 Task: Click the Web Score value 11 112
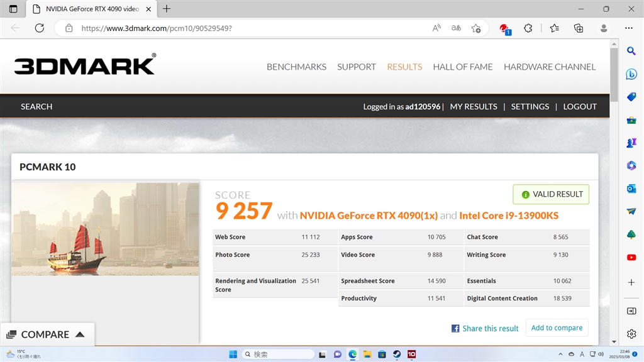(311, 237)
